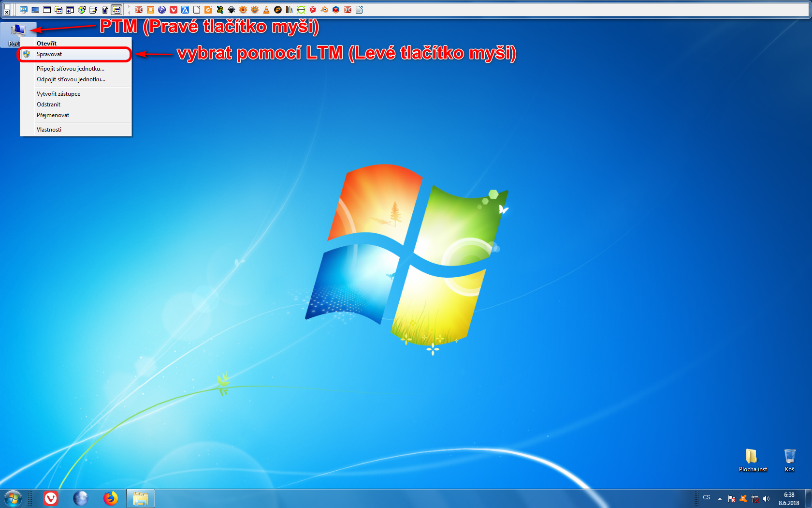Open Vivaldi from the taskbar
The height and width of the screenshot is (508, 812).
coord(51,498)
